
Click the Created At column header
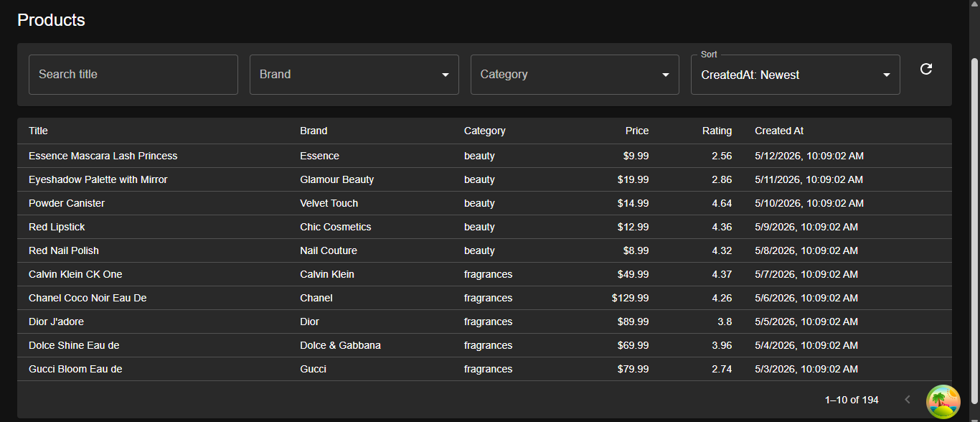click(x=779, y=131)
